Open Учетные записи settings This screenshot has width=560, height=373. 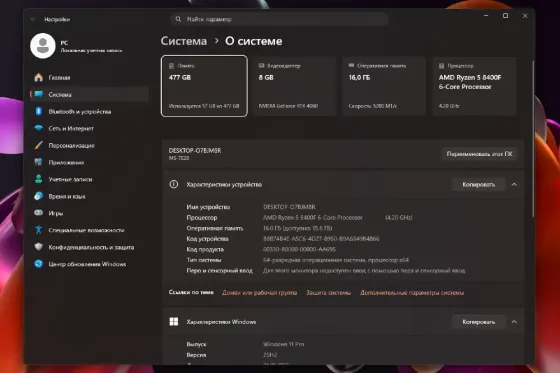tap(89, 179)
